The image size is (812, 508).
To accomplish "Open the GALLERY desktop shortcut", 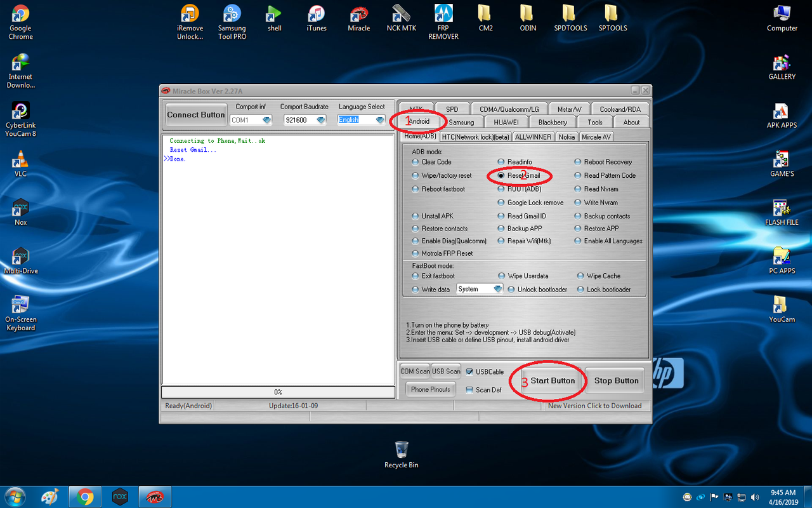I will point(782,67).
